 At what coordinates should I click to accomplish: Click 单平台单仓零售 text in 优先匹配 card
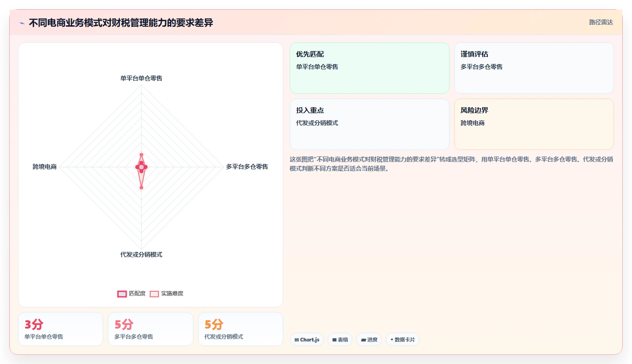pyautogui.click(x=317, y=67)
